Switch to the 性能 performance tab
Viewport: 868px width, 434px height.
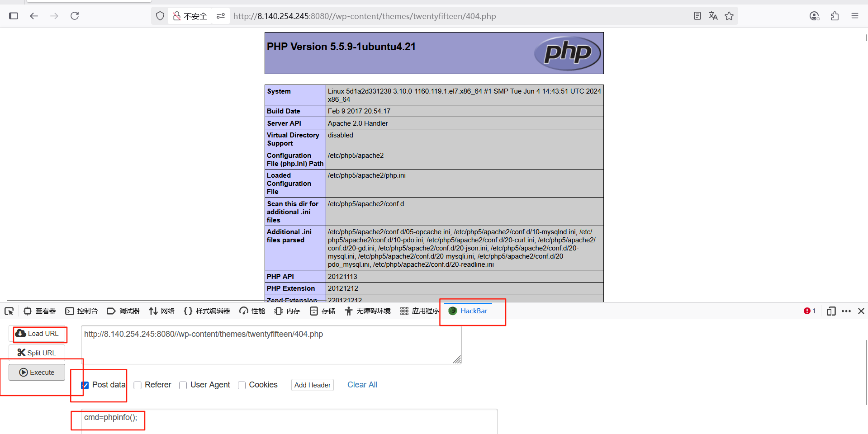pos(252,311)
